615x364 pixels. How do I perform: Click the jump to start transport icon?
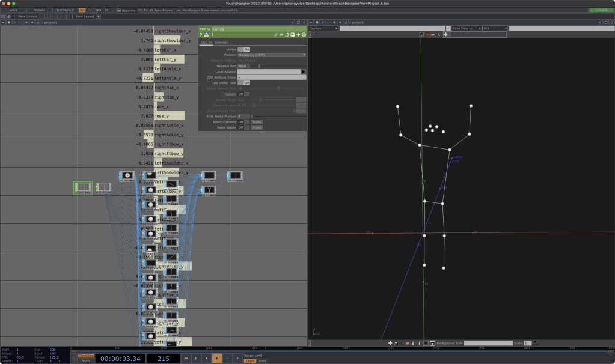[x=186, y=358]
